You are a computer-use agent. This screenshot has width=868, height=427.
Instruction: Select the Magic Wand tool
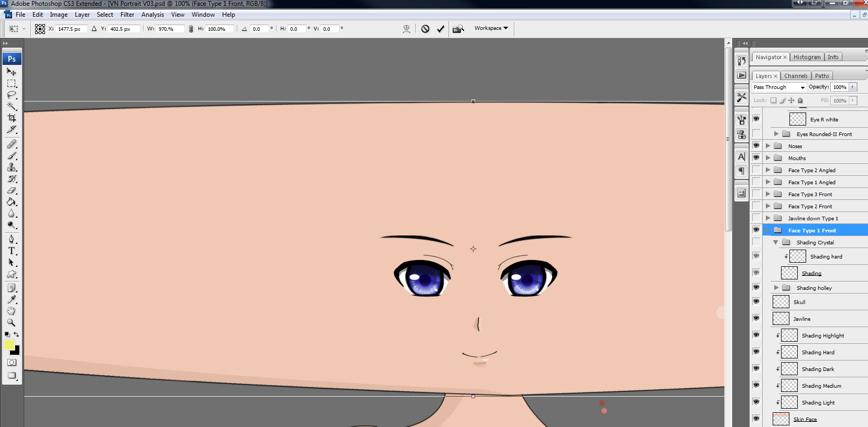click(12, 107)
